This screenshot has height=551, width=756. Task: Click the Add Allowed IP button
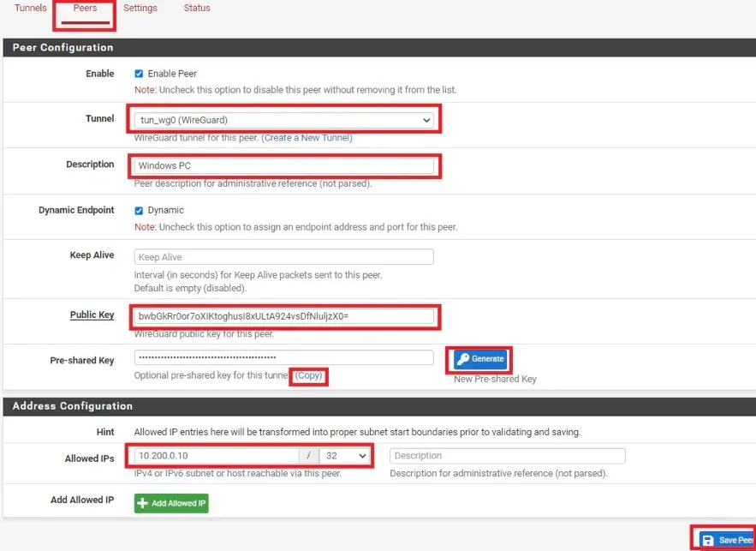click(171, 503)
